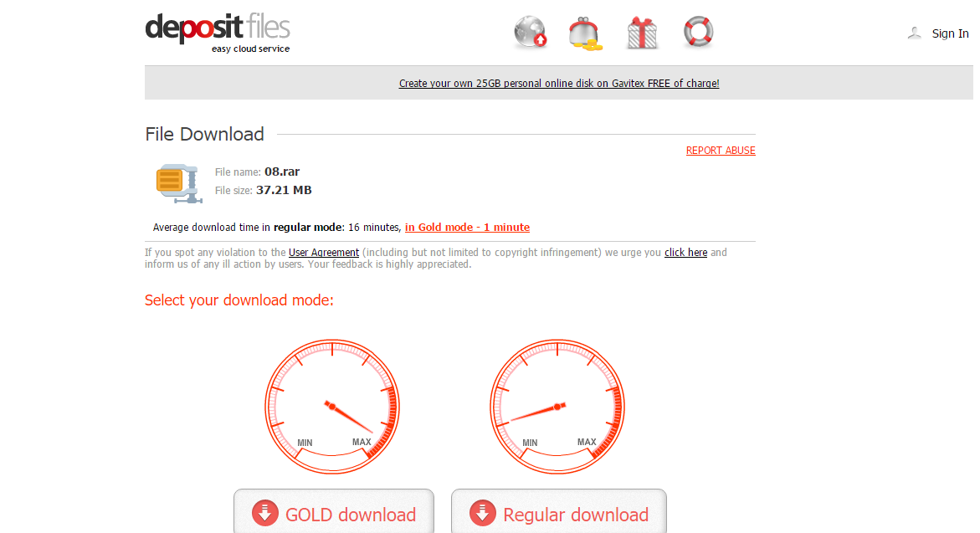Click the RAR archive icon next to 08.rar
Screen dimensions: 980x533
pyautogui.click(x=177, y=182)
